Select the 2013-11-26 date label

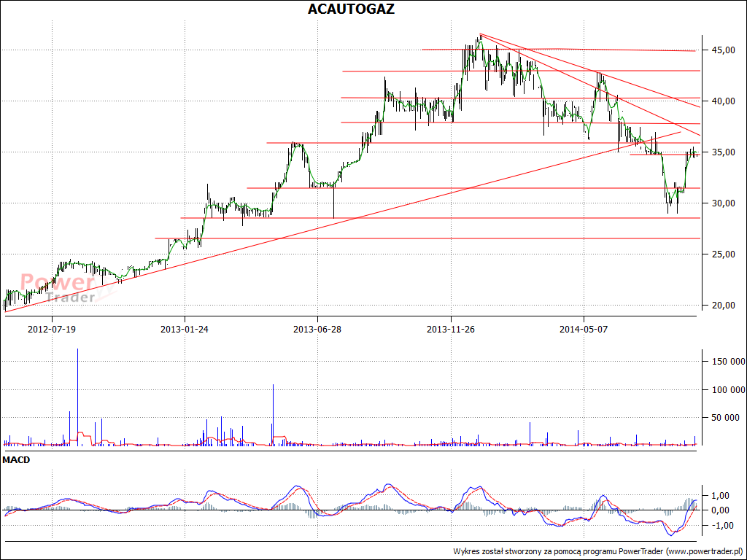pos(451,329)
